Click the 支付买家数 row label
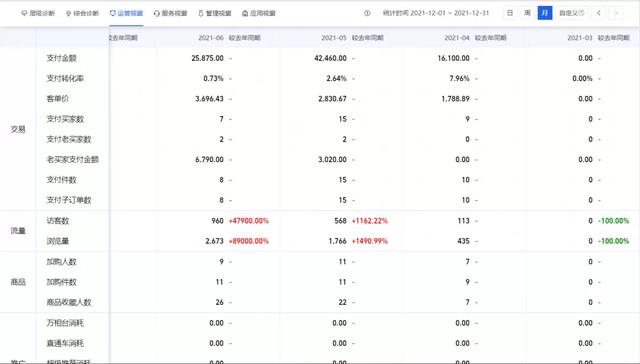Screen dimensions: 640x364 tap(65, 119)
